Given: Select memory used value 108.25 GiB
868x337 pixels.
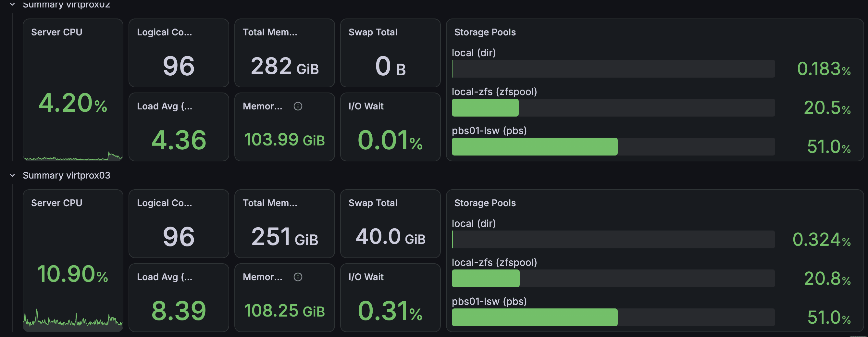Looking at the screenshot, I should (x=284, y=311).
